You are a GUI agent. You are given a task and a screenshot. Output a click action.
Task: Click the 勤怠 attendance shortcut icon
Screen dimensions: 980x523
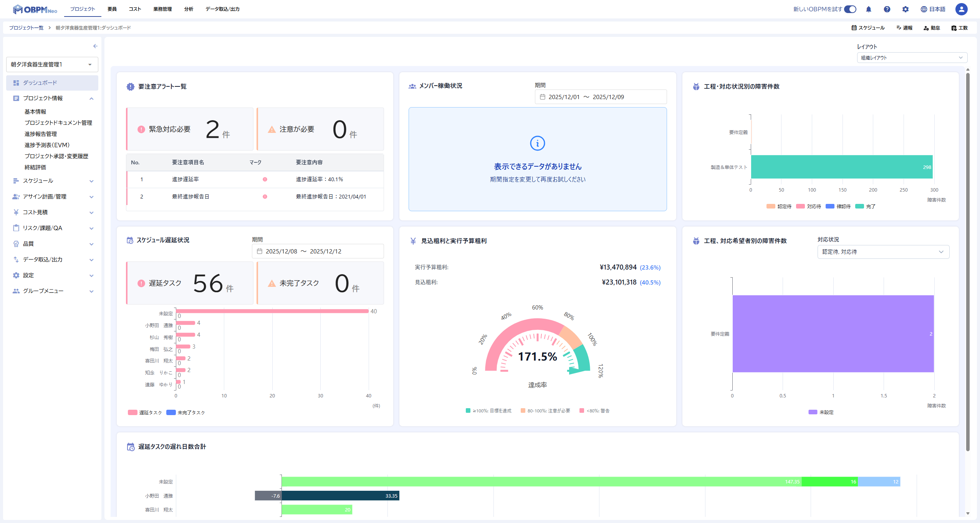[x=926, y=28]
